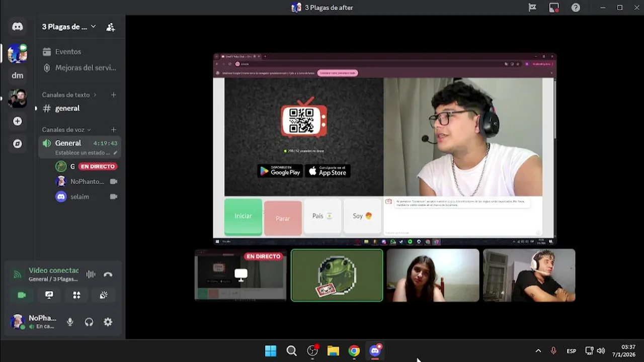Click screen icon with red dot in title bar
This screenshot has height=362, width=644.
tap(554, 8)
